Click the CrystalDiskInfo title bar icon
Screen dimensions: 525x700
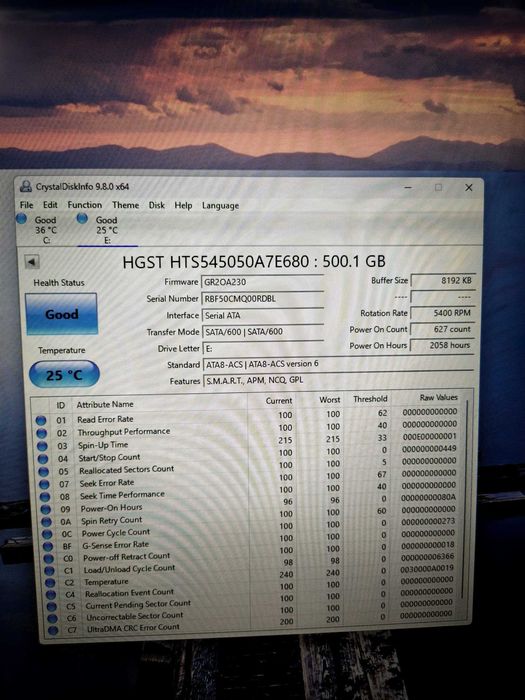click(26, 186)
